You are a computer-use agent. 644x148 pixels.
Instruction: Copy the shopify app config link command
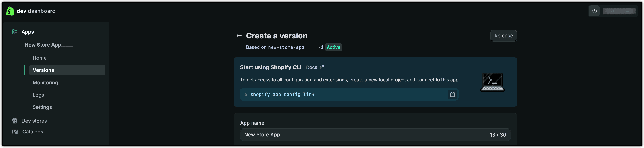[452, 95]
